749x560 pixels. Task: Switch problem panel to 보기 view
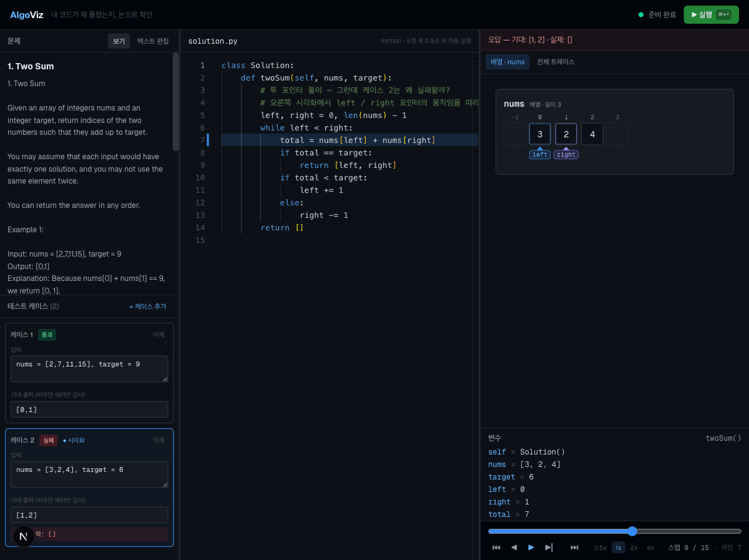coord(119,41)
